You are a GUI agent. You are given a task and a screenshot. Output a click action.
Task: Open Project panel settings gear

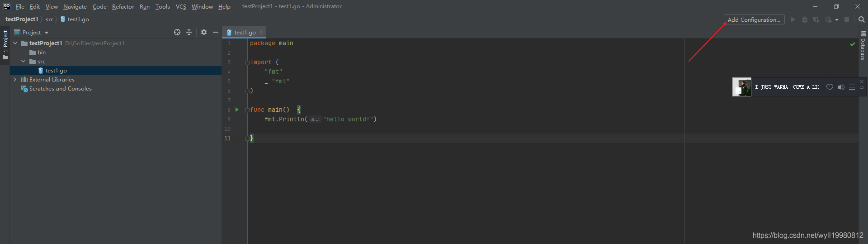[x=204, y=32]
